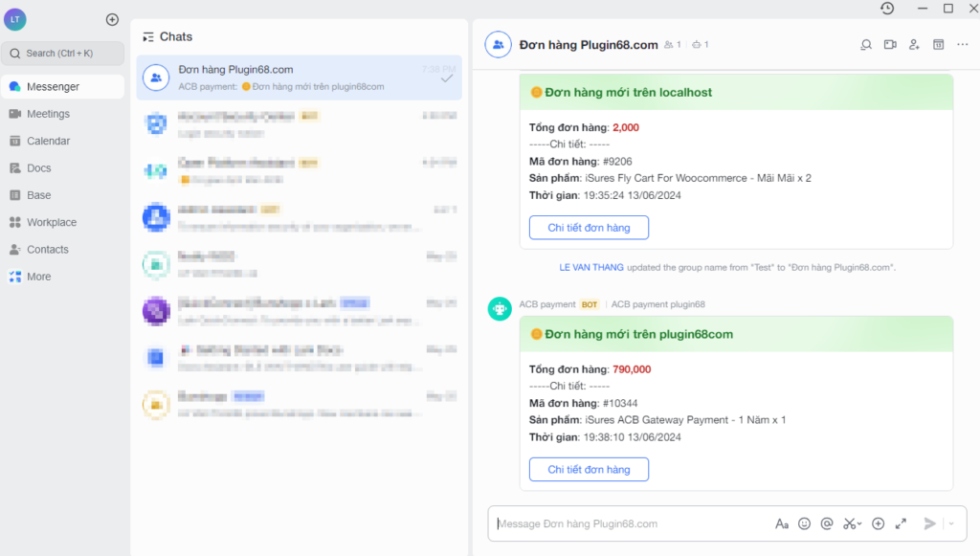Switch to Base section
Viewport: 980px width, 556px height.
tap(62, 195)
